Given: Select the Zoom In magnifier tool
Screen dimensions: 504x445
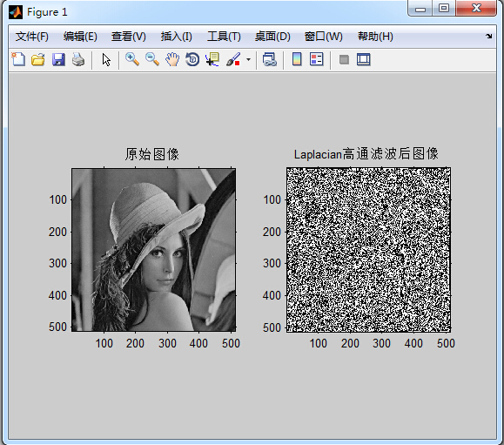Looking at the screenshot, I should click(132, 59).
